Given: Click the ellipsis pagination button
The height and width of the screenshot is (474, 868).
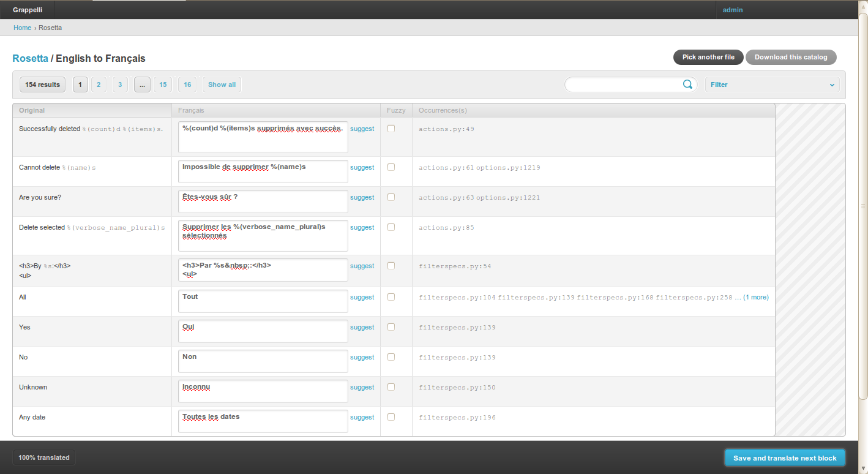Looking at the screenshot, I should [x=142, y=85].
